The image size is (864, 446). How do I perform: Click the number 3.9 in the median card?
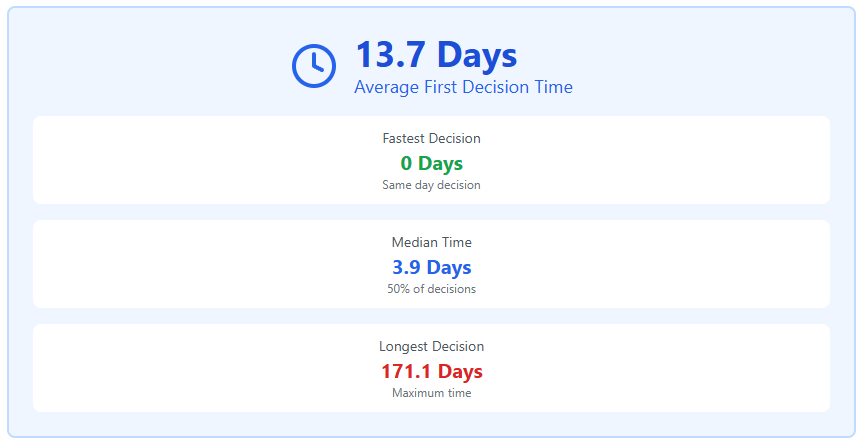coord(406,267)
